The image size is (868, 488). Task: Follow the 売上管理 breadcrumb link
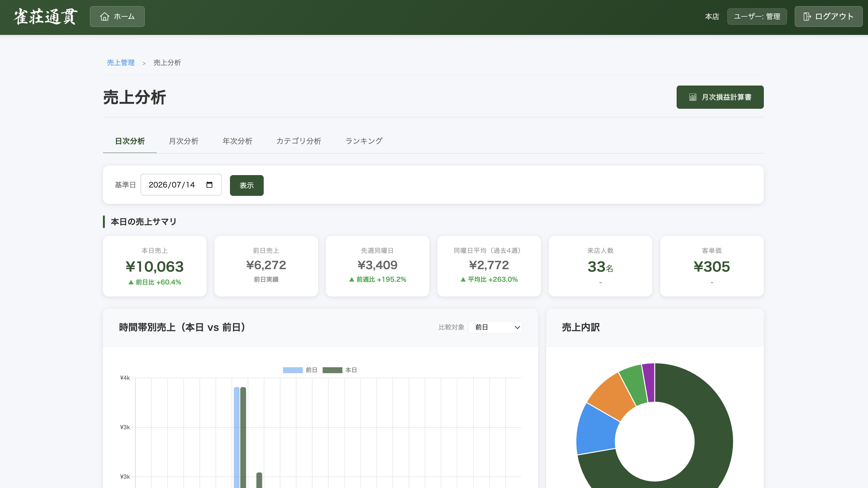click(x=121, y=63)
